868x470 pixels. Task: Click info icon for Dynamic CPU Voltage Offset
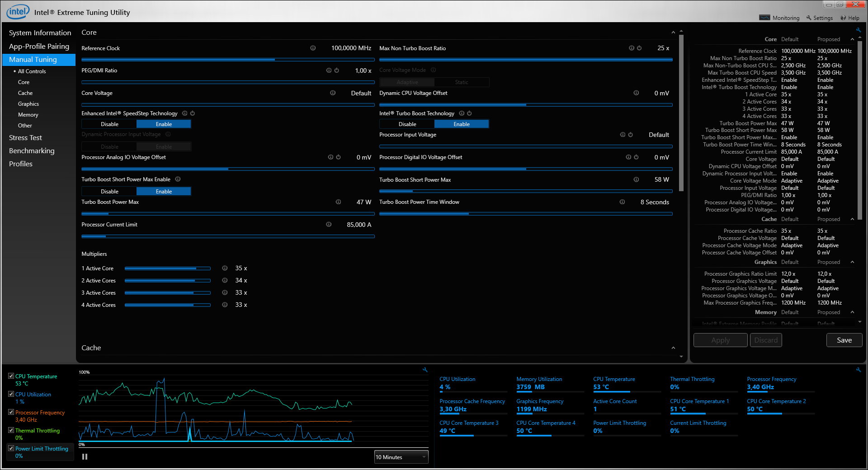point(636,93)
